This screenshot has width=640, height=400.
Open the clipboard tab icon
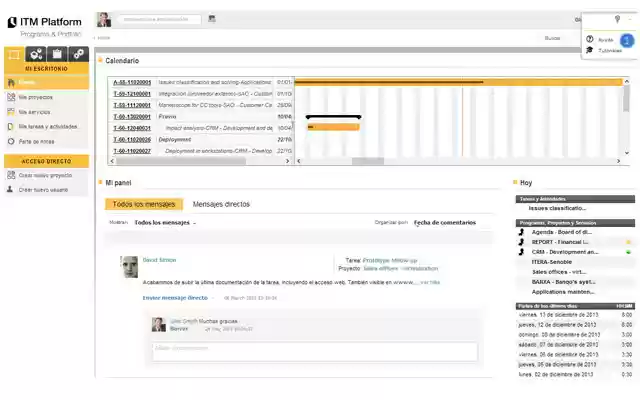point(57,54)
